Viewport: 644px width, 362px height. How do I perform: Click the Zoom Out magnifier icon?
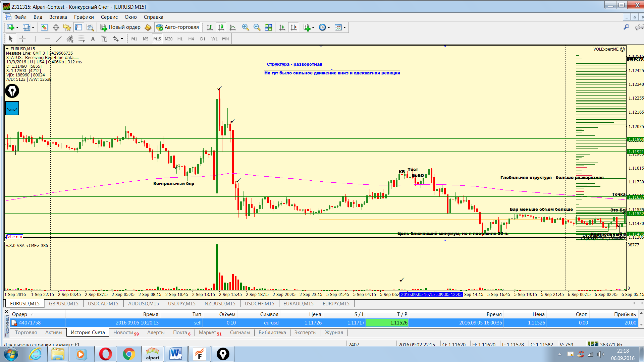(x=257, y=27)
